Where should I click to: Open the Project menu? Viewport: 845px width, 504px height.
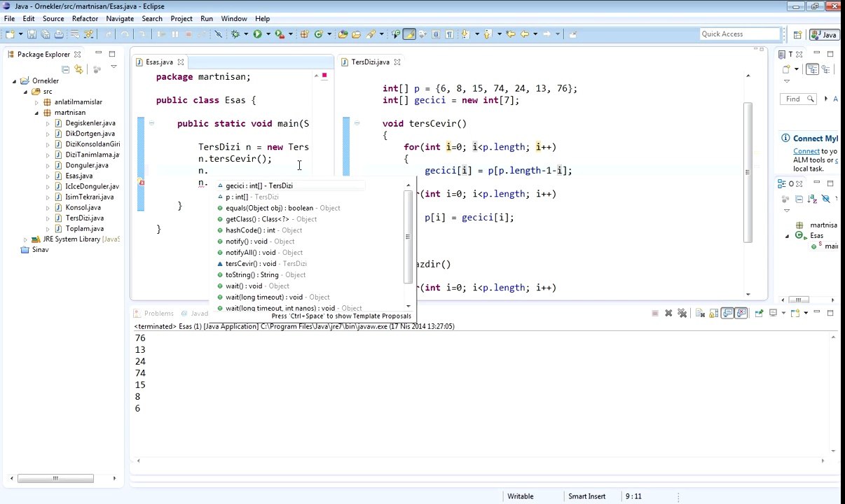click(x=181, y=19)
